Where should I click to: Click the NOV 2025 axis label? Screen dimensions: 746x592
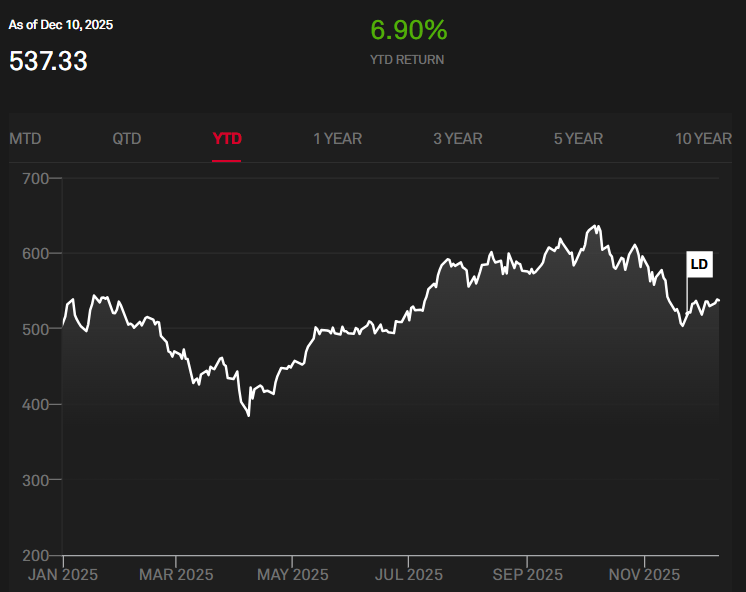point(644,575)
